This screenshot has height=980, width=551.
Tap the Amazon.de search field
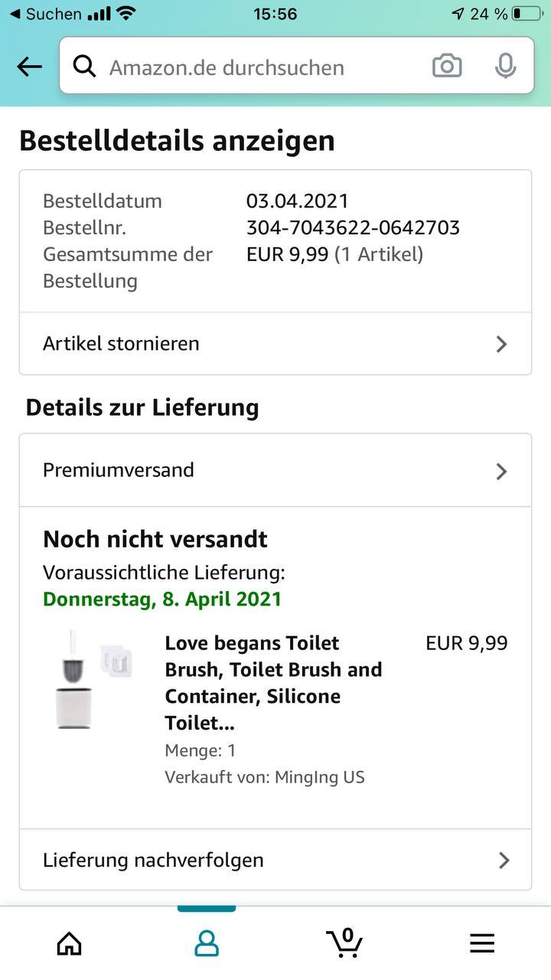pyautogui.click(x=260, y=67)
